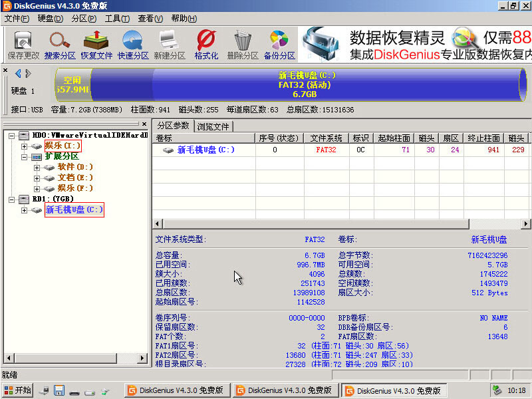The height and width of the screenshot is (399, 532).
Task: Switch to the 分区参数 tab
Action: pyautogui.click(x=173, y=126)
